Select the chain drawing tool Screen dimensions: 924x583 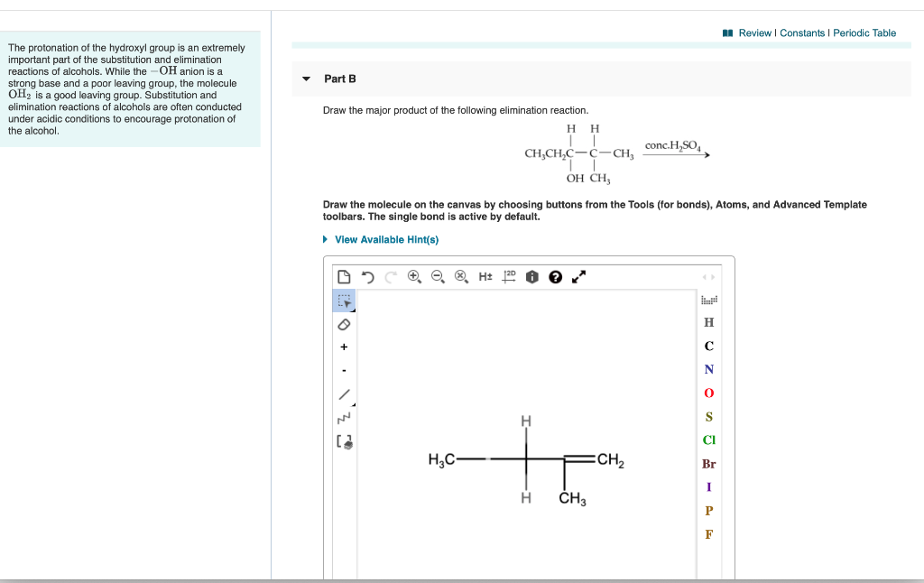coord(344,416)
